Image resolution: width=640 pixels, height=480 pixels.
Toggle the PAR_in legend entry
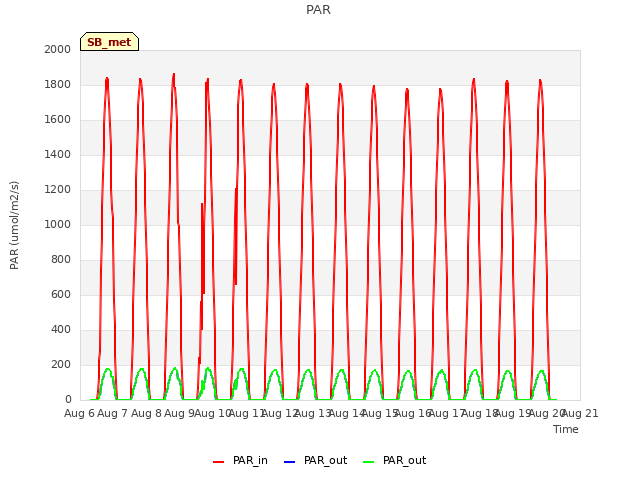pyautogui.click(x=240, y=460)
